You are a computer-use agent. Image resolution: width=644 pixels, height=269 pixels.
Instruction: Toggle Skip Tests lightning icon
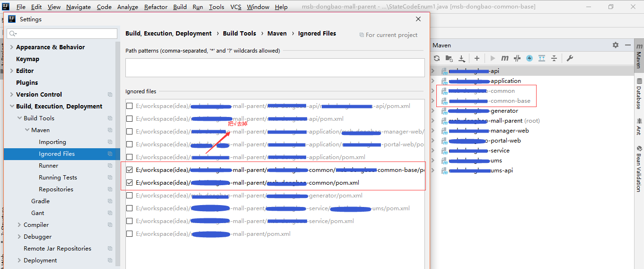[x=529, y=58]
